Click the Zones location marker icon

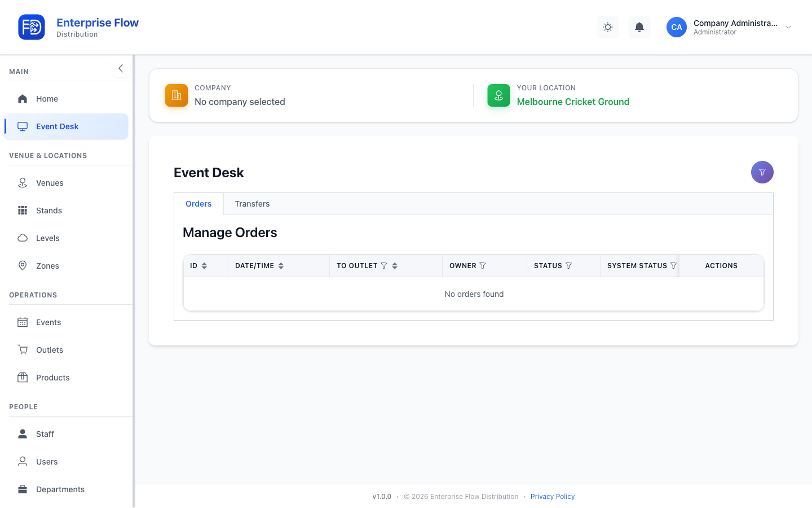point(23,266)
